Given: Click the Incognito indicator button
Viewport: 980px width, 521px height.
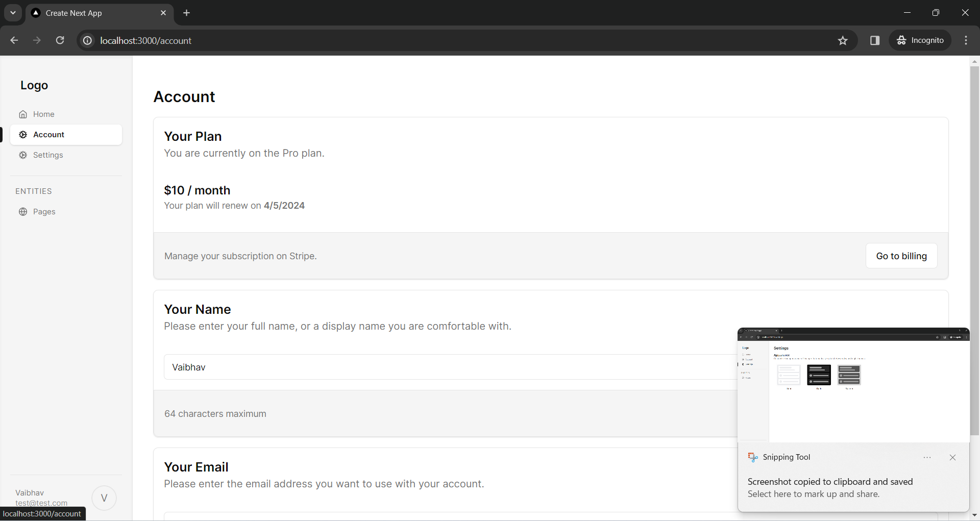Looking at the screenshot, I should [x=920, y=40].
